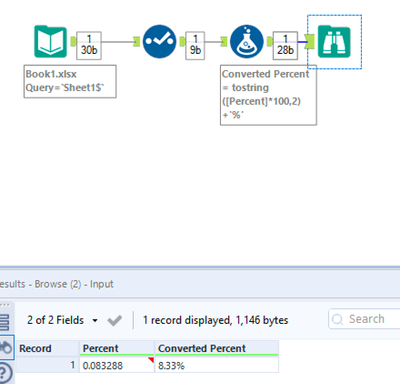Image resolution: width=400 pixels, height=384 pixels.
Task: Click the Formula tool output anchor
Action: pyautogui.click(x=269, y=42)
